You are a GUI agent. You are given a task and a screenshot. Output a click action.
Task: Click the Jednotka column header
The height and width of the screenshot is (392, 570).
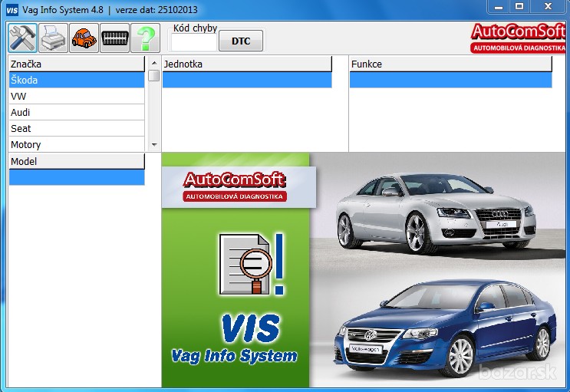tap(247, 64)
